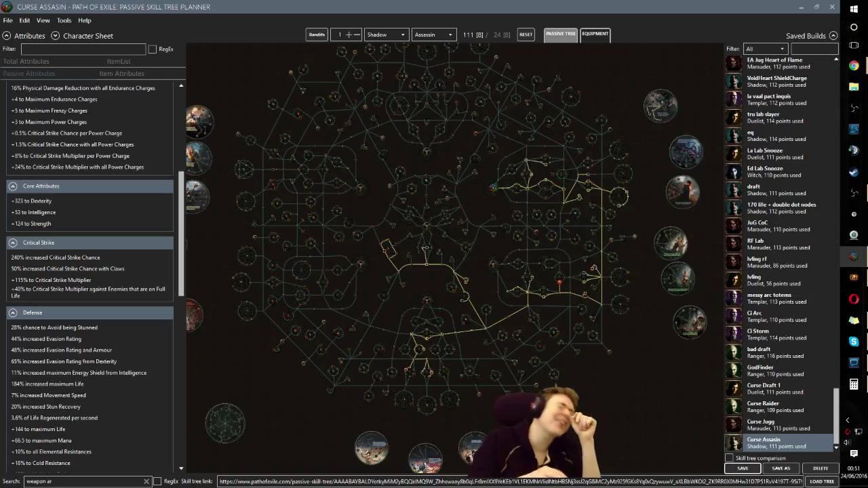The image size is (868, 488).
Task: Select the La Lab Snooze build portrait
Action: tap(734, 154)
